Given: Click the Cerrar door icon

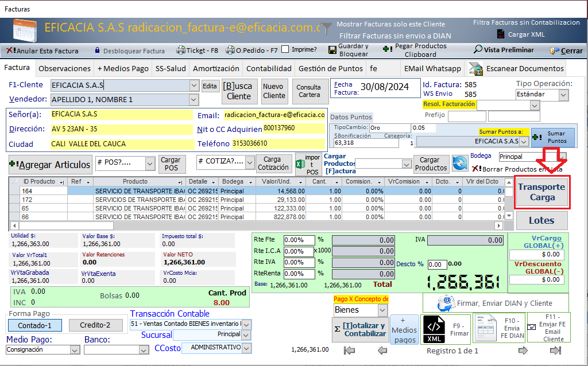Looking at the screenshot, I should [x=555, y=50].
